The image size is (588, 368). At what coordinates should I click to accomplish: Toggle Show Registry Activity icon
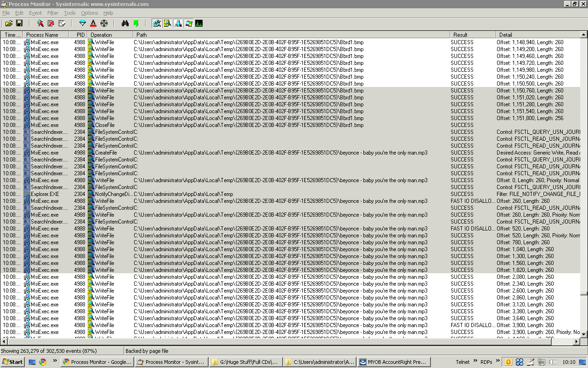(157, 23)
